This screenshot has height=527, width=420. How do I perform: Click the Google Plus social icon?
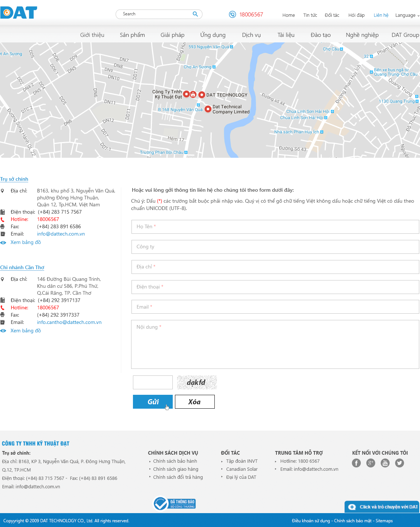(371, 463)
